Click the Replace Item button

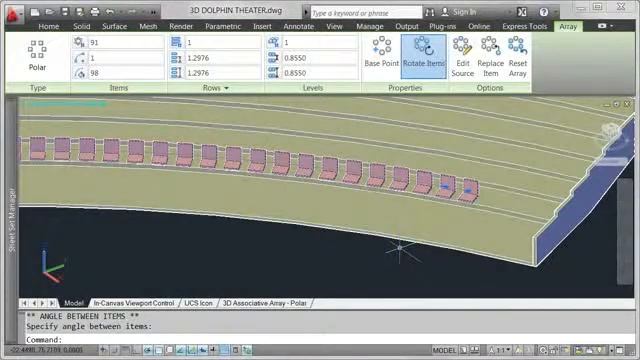pyautogui.click(x=490, y=57)
